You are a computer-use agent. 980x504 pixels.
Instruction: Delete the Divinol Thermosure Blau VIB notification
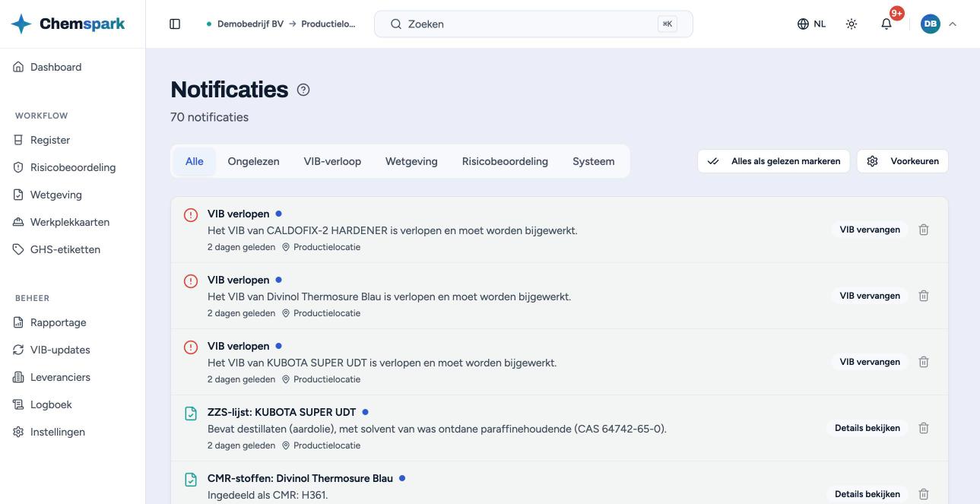click(x=924, y=296)
